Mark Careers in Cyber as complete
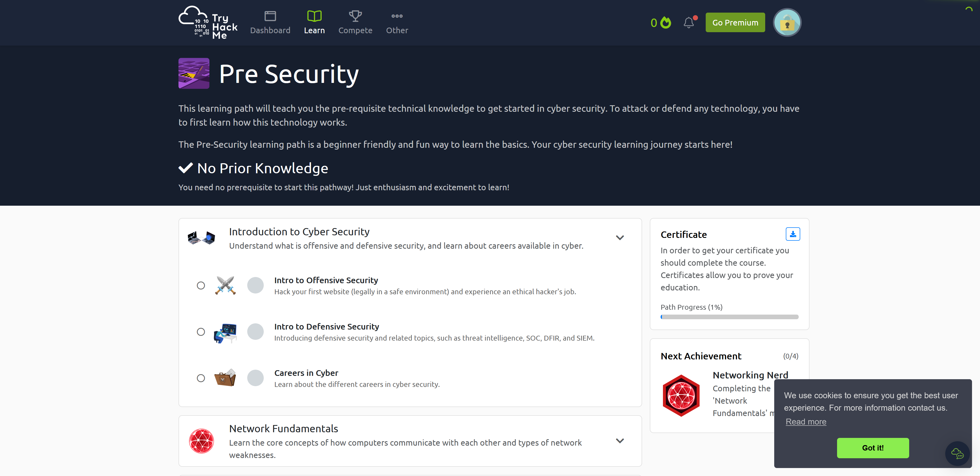 tap(201, 378)
